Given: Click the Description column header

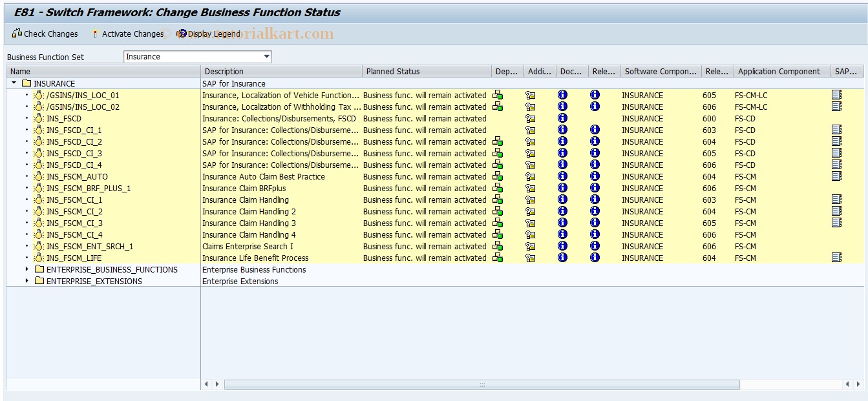Looking at the screenshot, I should 281,72.
